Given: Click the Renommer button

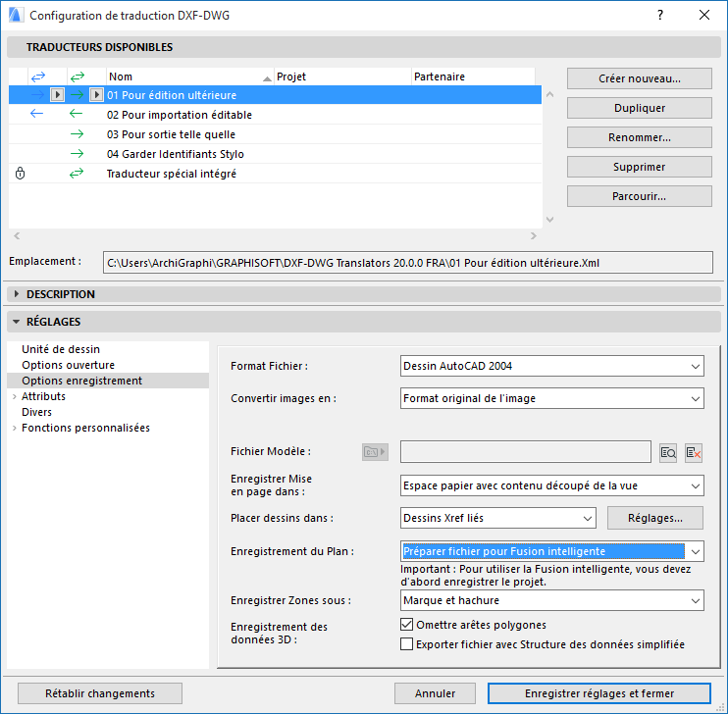Looking at the screenshot, I should tap(640, 137).
